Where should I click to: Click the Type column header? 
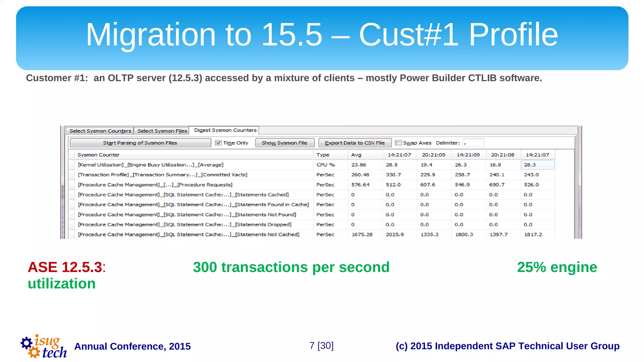pos(330,155)
